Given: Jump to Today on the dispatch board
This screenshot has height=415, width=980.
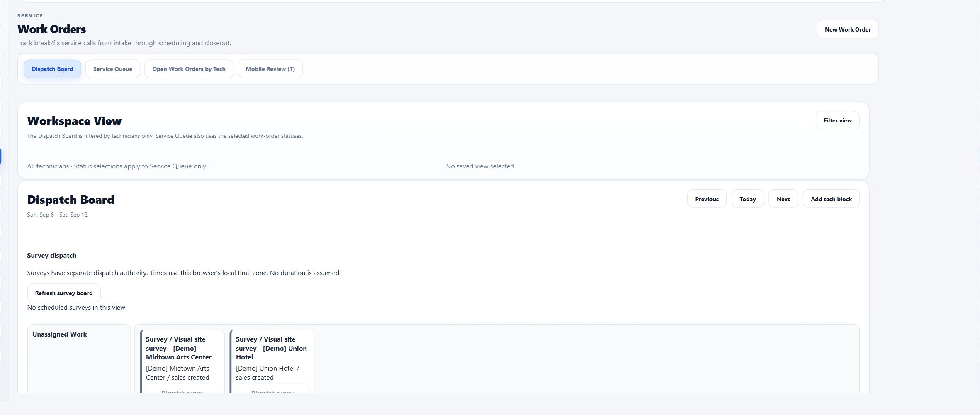Looking at the screenshot, I should click(747, 199).
